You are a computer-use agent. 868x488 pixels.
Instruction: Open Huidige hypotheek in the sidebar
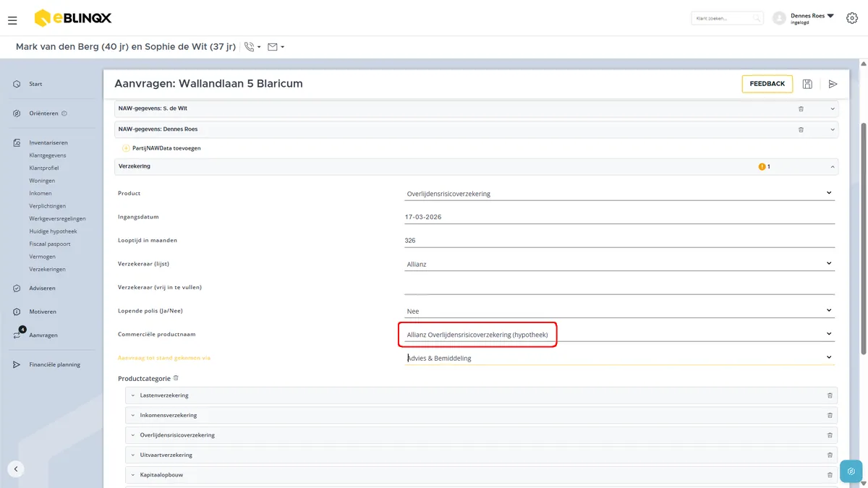53,231
